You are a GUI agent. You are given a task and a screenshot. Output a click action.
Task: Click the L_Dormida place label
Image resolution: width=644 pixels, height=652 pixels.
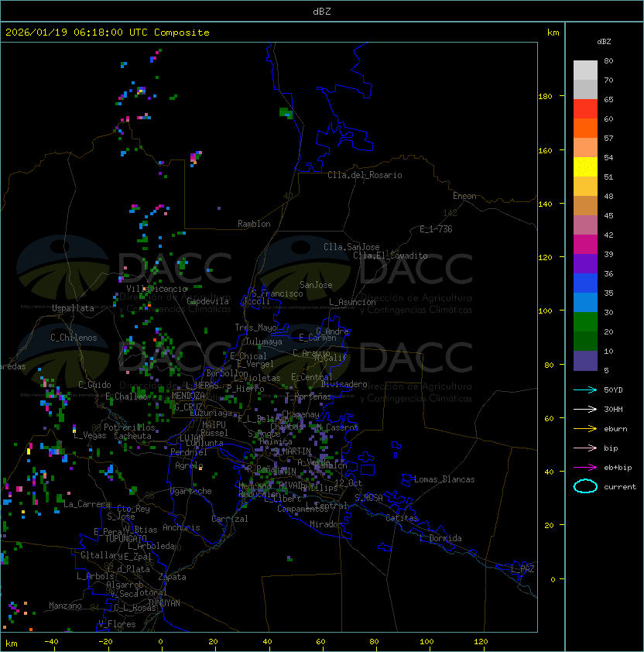pos(440,538)
